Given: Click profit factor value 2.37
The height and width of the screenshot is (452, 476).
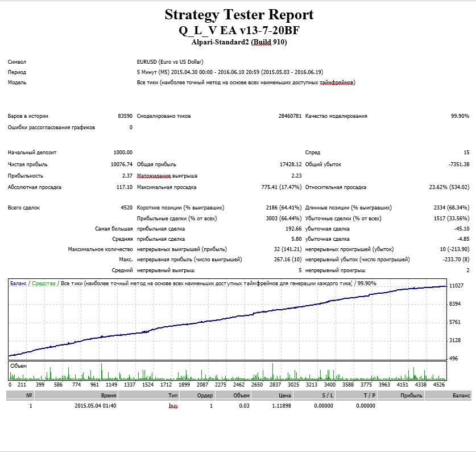Looking at the screenshot, I should click(127, 176).
